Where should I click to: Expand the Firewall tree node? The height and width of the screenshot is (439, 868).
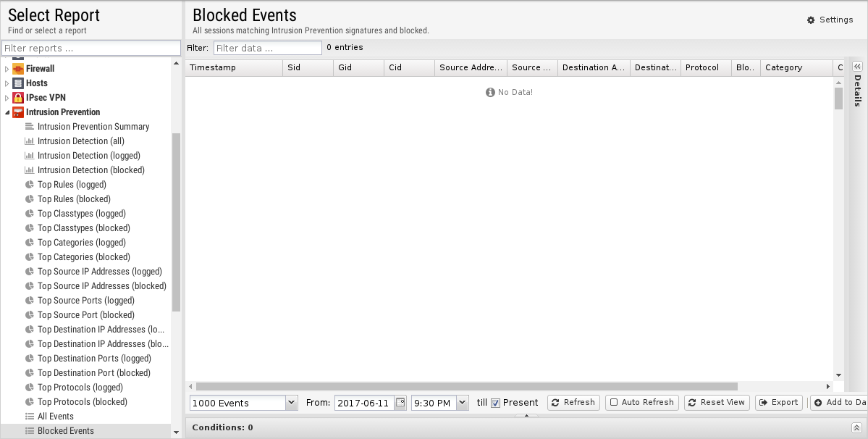click(7, 69)
